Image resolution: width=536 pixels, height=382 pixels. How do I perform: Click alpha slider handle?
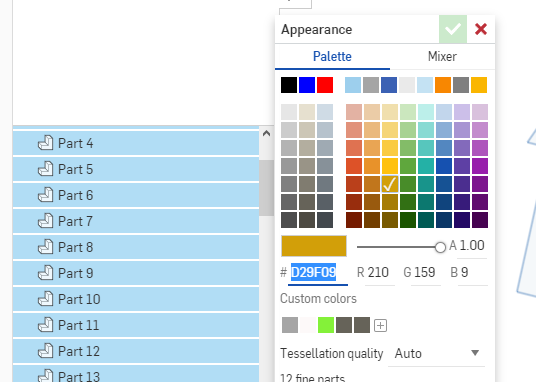[x=440, y=247]
